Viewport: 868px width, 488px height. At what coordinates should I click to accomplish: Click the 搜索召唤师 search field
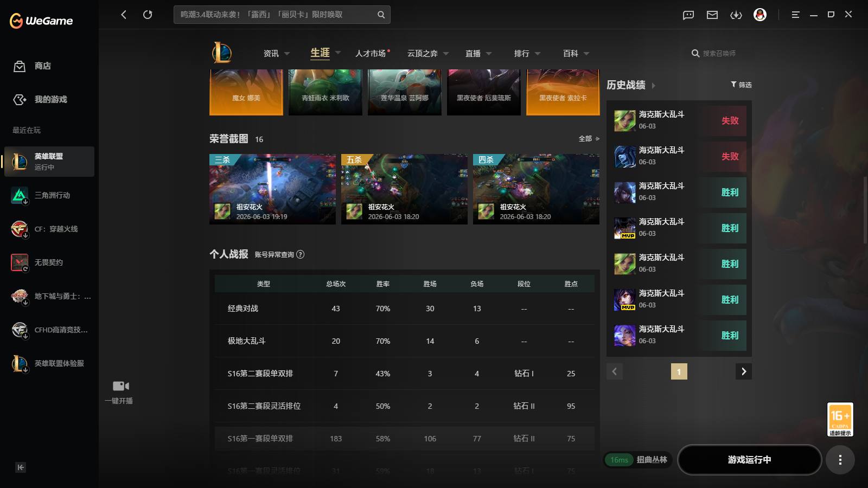coord(720,54)
